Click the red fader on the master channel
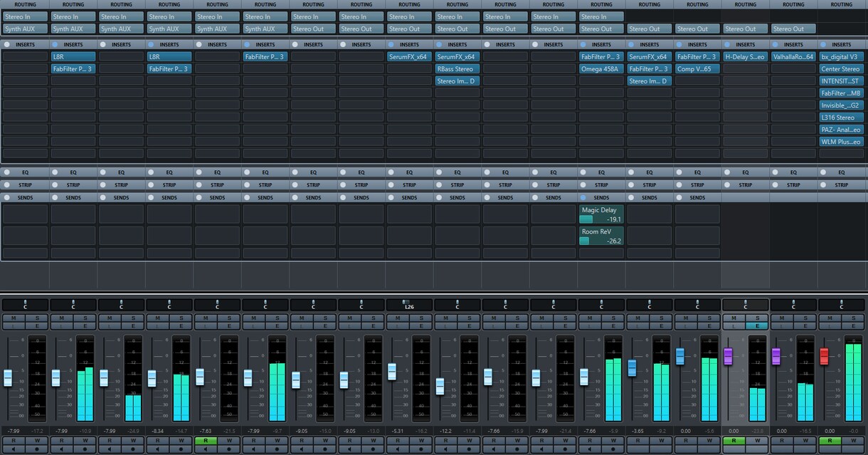Image resolution: width=868 pixels, height=455 pixels. tap(824, 356)
